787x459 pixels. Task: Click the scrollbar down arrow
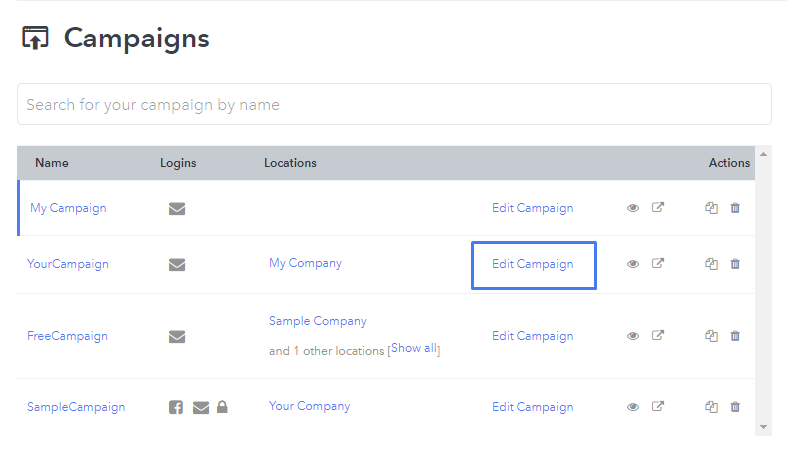pos(763,427)
